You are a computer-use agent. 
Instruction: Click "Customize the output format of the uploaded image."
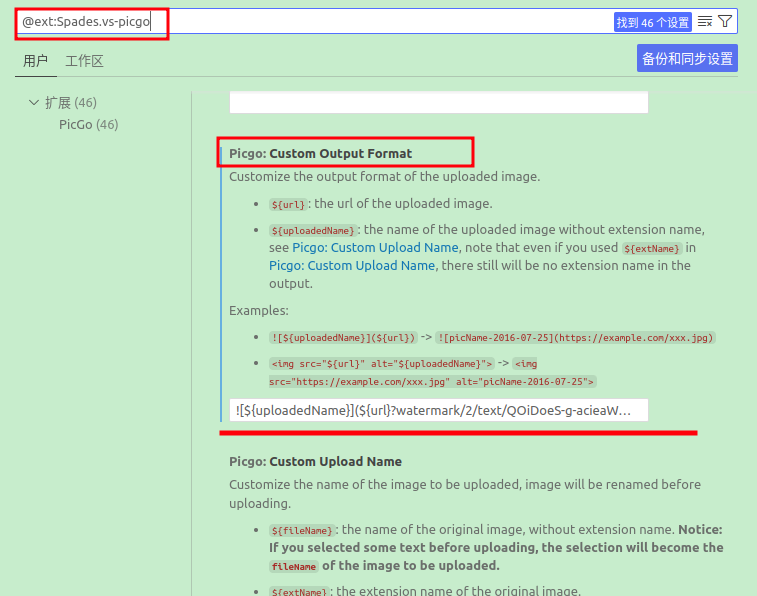[x=385, y=177]
